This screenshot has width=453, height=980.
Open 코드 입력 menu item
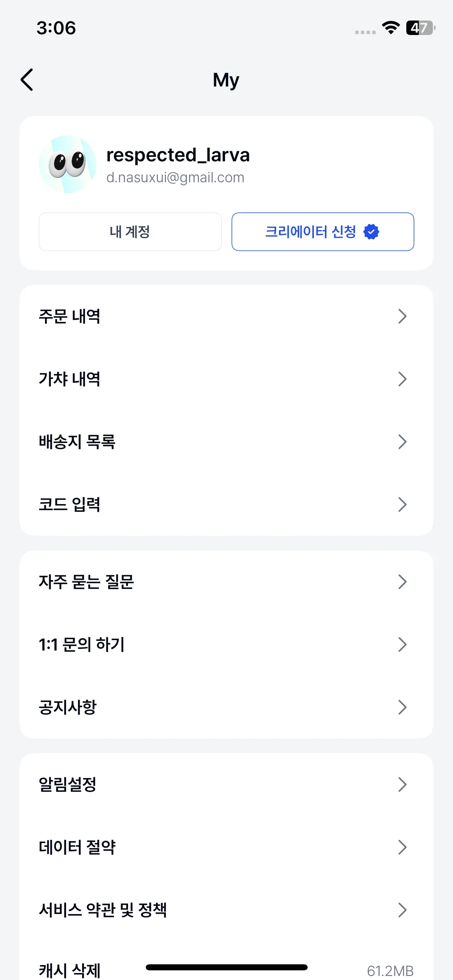[226, 504]
